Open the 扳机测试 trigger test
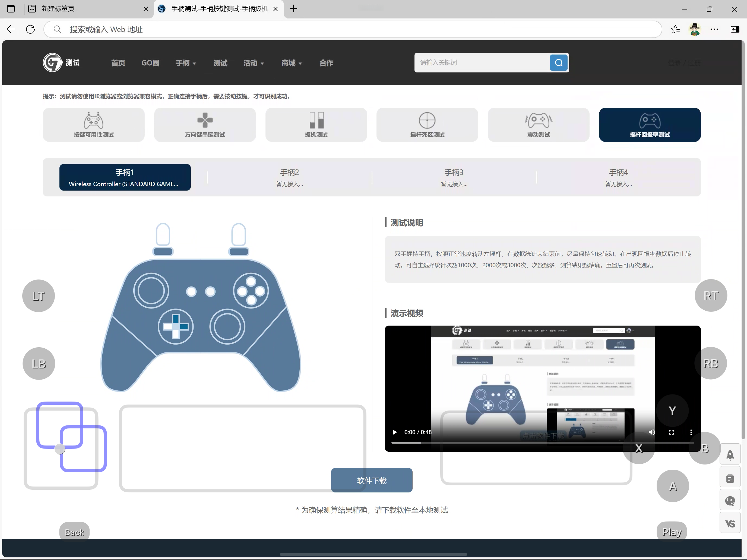Screen dimensions: 747x560 [316, 125]
